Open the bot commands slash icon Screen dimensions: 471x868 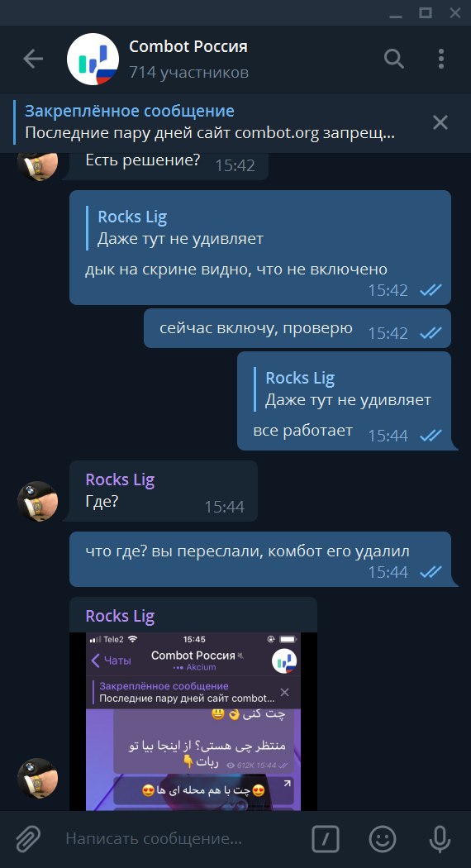[x=326, y=839]
